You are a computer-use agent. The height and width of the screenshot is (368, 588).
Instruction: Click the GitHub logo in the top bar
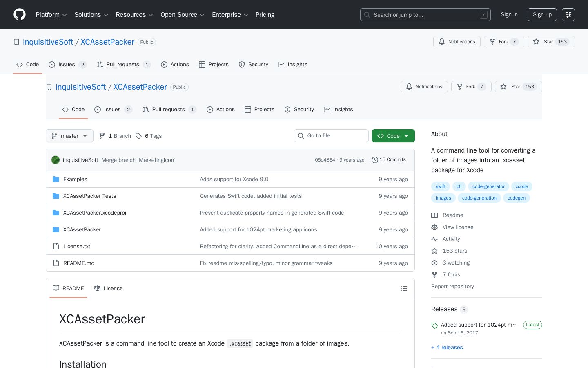20,15
